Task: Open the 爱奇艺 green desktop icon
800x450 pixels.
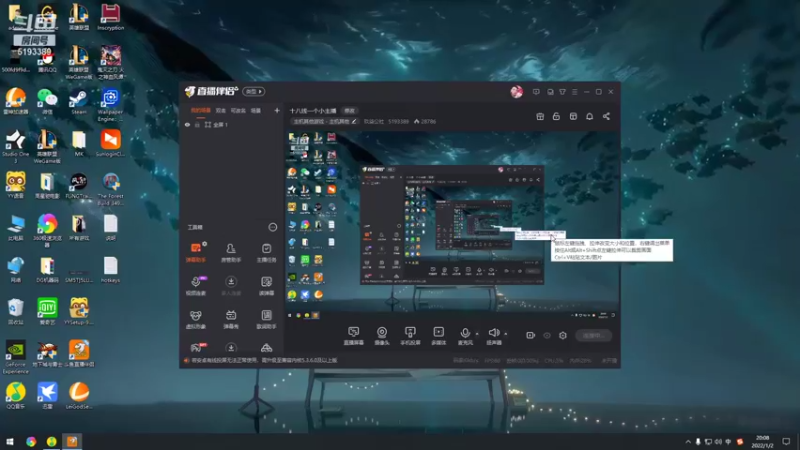Action: 47,311
